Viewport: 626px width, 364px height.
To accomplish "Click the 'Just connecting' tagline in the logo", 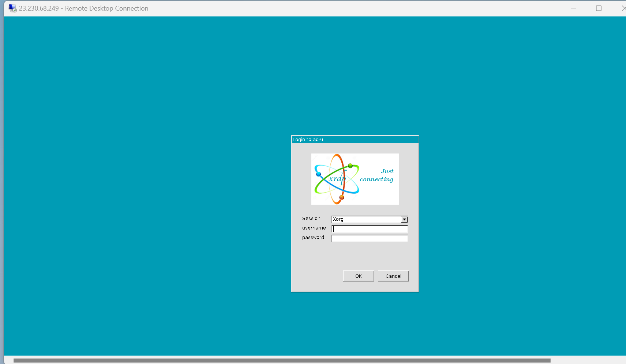I will click(377, 175).
